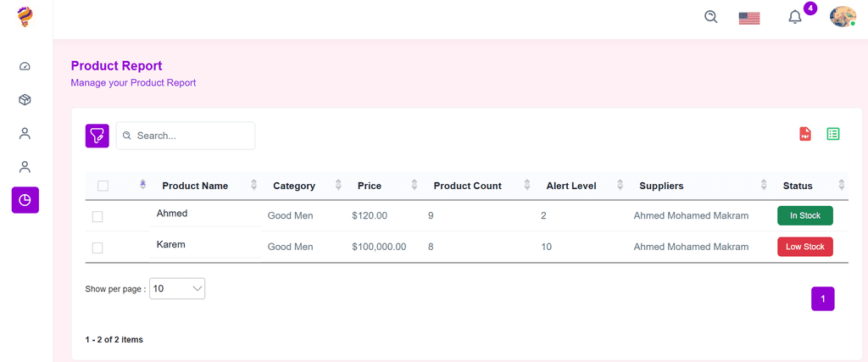
Task: Check the select-all header checkbox
Action: (103, 186)
